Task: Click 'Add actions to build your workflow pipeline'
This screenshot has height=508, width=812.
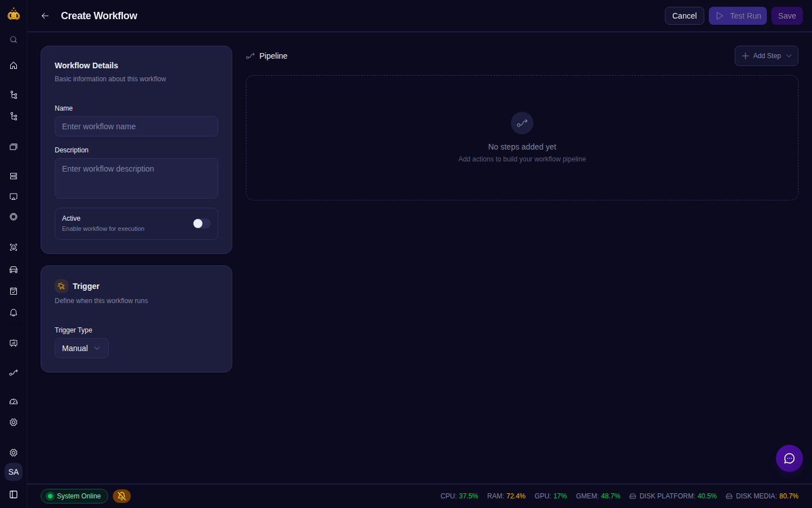Action: pyautogui.click(x=522, y=159)
